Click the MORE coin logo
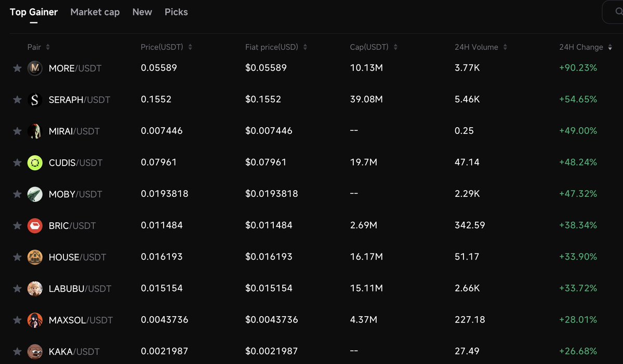 35,68
